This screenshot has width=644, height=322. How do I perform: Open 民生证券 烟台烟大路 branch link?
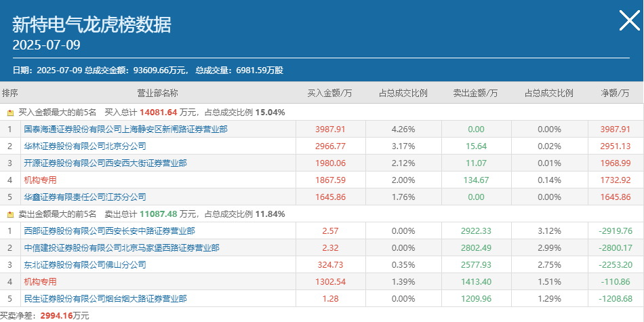point(105,299)
